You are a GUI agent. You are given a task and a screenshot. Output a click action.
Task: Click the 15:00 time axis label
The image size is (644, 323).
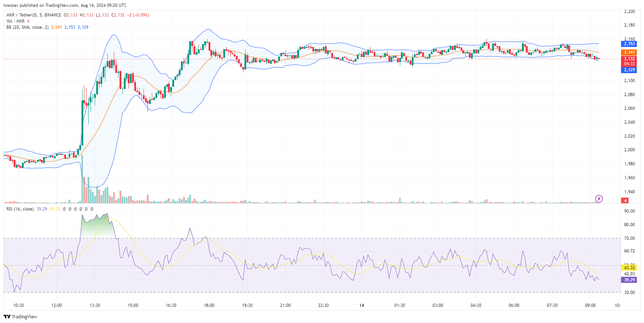point(133,305)
